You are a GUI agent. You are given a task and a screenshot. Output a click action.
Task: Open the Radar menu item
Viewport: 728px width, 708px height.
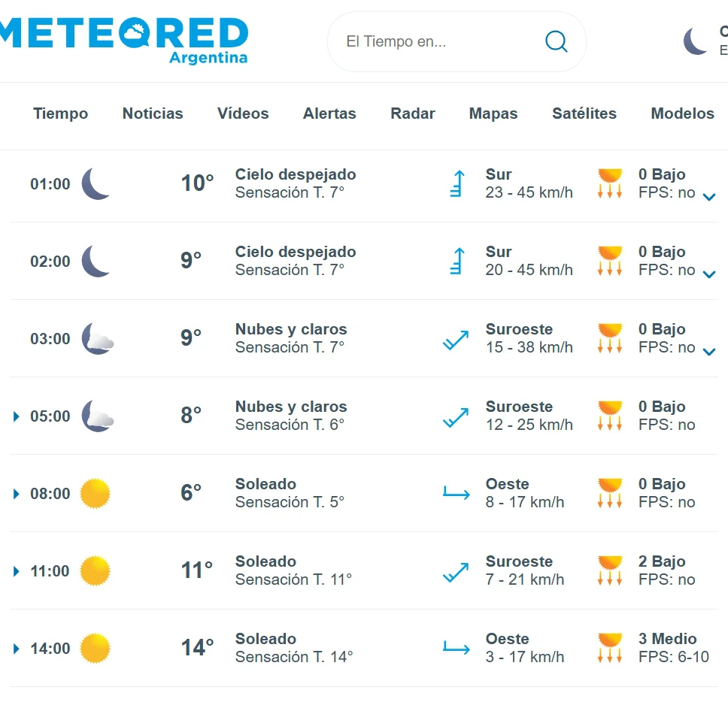point(413,113)
